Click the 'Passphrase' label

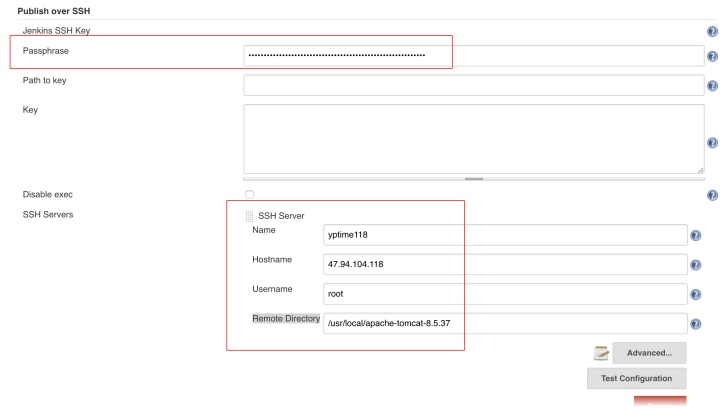tap(45, 51)
